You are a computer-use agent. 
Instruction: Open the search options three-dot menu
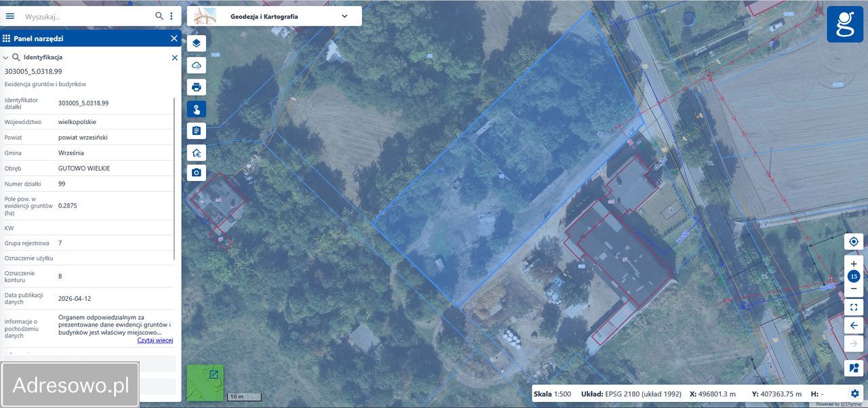(x=172, y=16)
